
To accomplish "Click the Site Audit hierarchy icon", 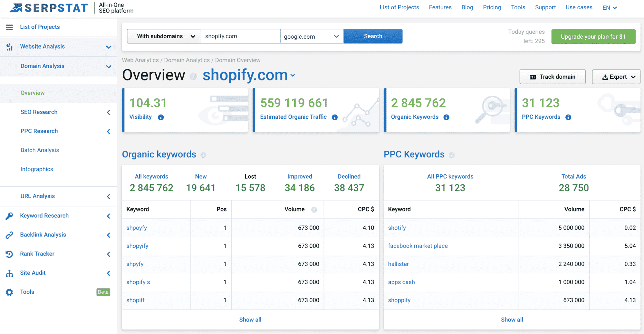I will click(x=9, y=274).
